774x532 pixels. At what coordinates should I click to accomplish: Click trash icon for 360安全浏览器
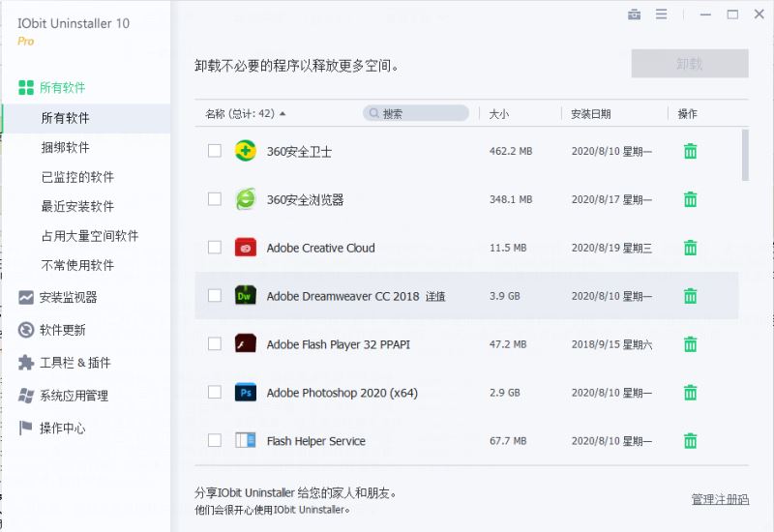(690, 199)
